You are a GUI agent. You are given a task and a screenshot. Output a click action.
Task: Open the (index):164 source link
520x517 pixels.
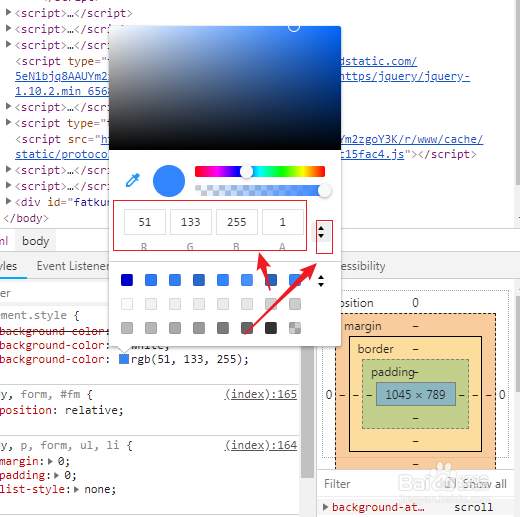[261, 445]
